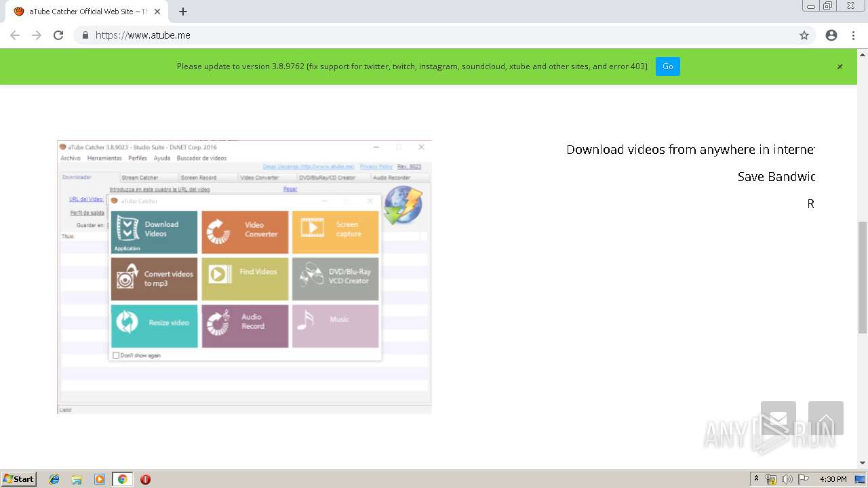This screenshot has height=488, width=868.
Task: Click the scroll-to-top chevron button
Action: [826, 418]
